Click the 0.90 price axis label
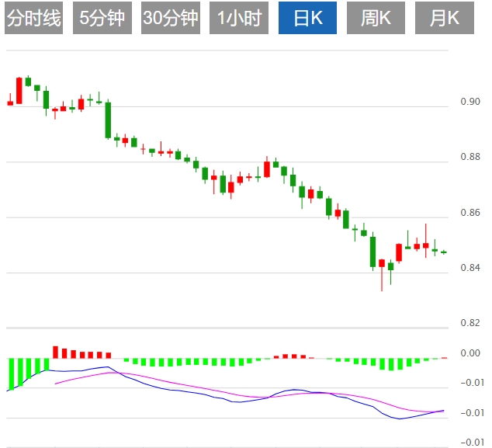Image resolution: width=492 pixels, height=448 pixels. point(469,102)
